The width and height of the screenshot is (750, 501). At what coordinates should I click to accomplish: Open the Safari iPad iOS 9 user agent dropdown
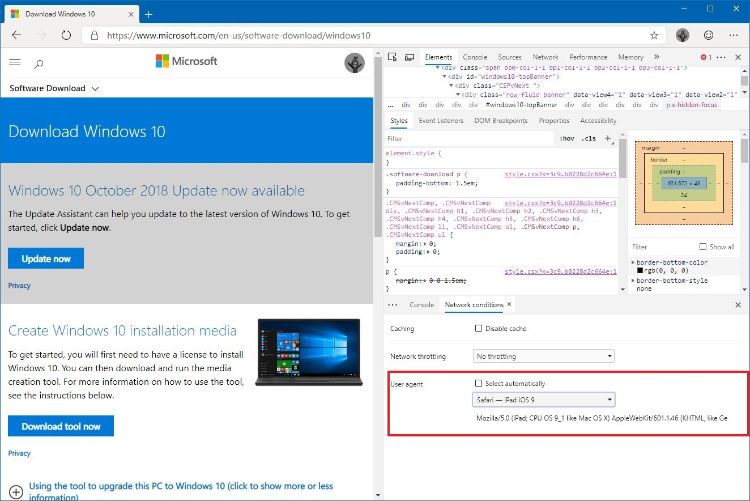pyautogui.click(x=544, y=400)
